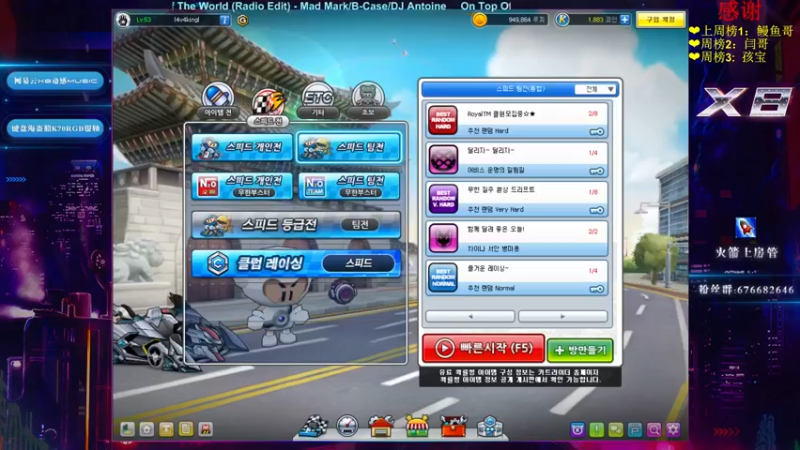Open the magnifier search icon bottom-right
The height and width of the screenshot is (450, 800).
coord(654,430)
